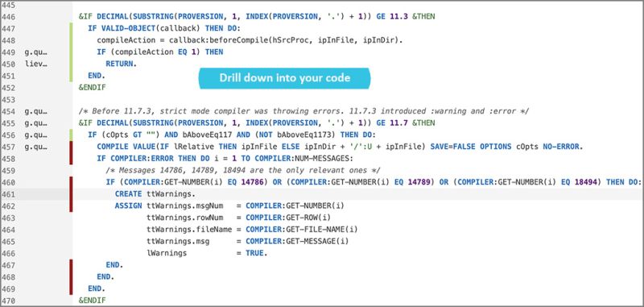The height and width of the screenshot is (307, 644).
Task: Click 'GE 11.3 &THEN' on line 446
Action: coord(406,17)
